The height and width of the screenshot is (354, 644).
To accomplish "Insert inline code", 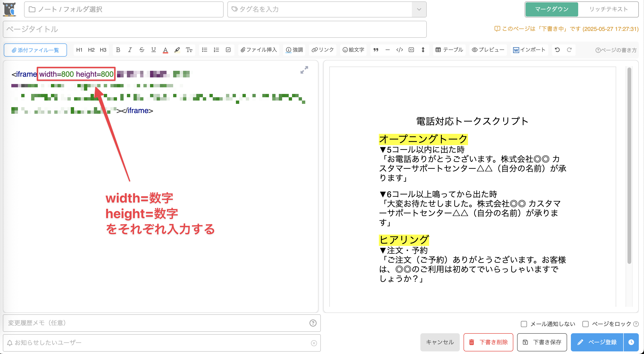I will pyautogui.click(x=400, y=50).
